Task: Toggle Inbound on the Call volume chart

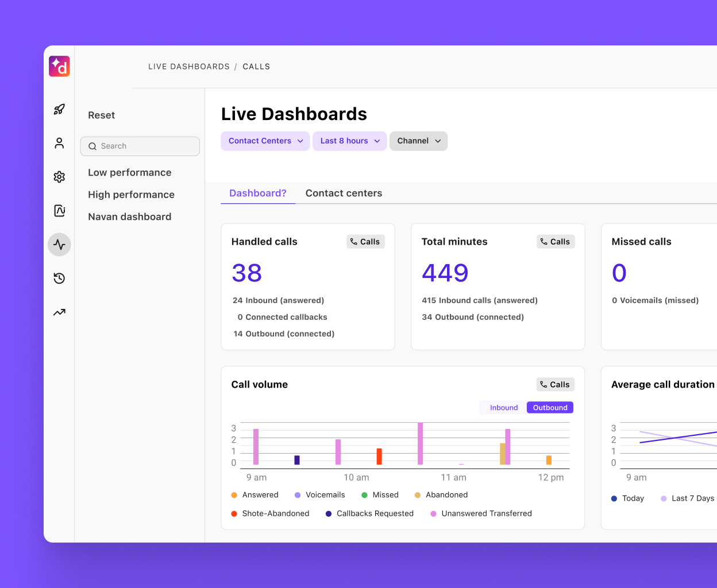Action: coord(503,407)
